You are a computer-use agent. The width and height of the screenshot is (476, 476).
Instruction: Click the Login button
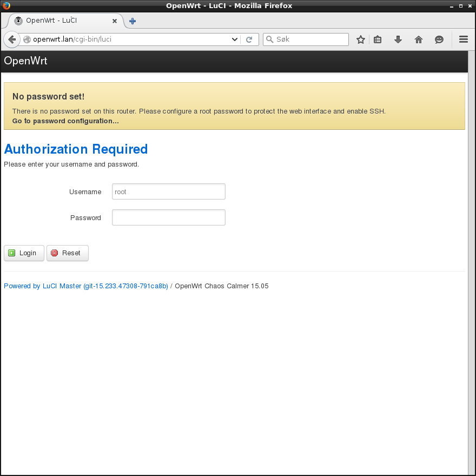(x=24, y=253)
